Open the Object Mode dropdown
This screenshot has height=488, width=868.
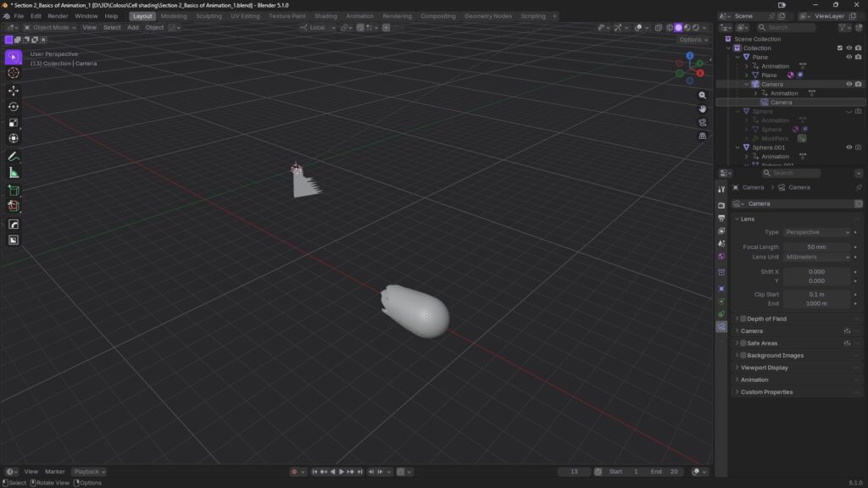click(x=49, y=28)
